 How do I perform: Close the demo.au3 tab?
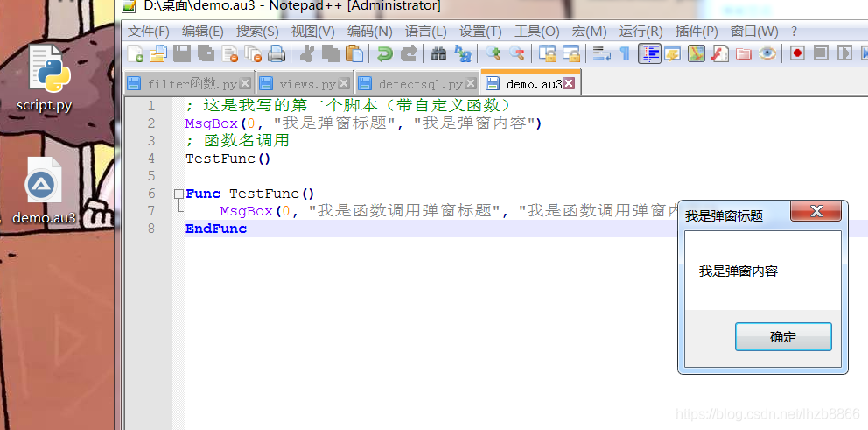tap(569, 84)
